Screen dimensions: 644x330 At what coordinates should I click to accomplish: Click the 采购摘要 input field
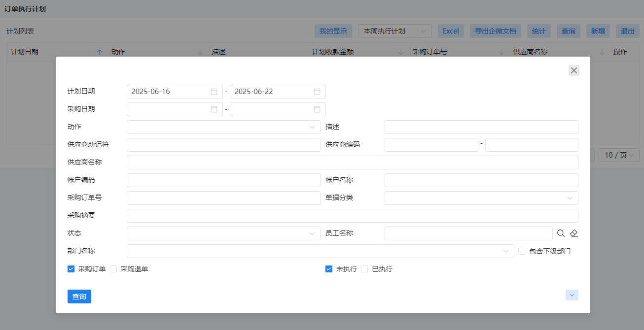coord(353,216)
